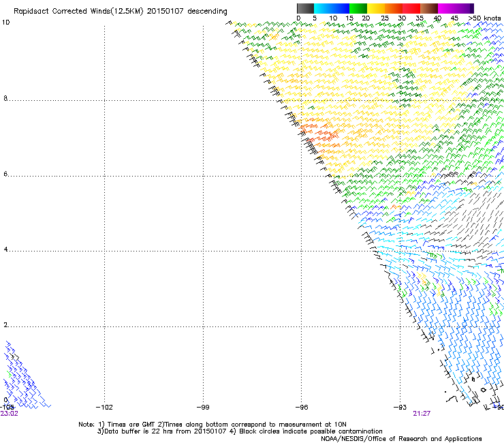Select the blue 10-15 knots legend swatch

tap(341, 8)
